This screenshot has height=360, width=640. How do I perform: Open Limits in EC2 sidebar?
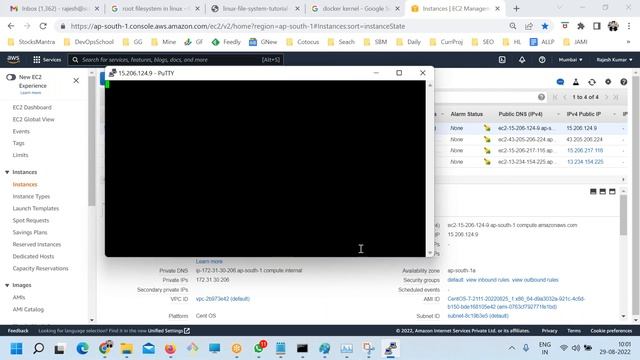[20, 155]
